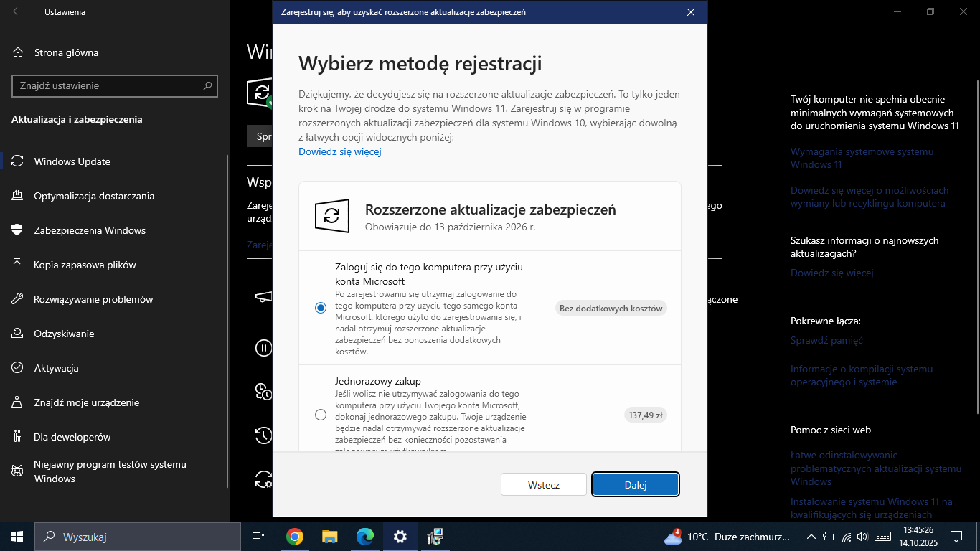Close the registration dialog with X

tap(691, 12)
